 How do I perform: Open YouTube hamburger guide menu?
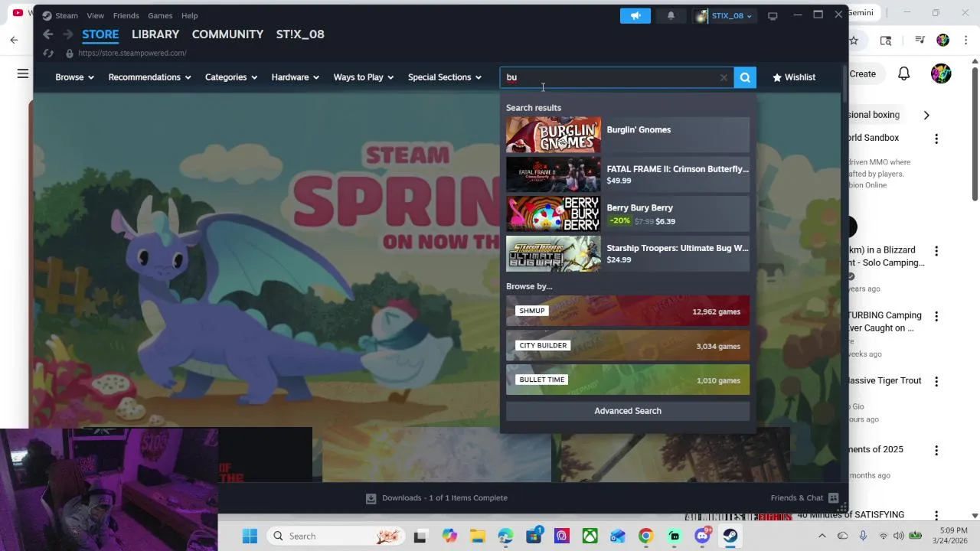point(23,73)
